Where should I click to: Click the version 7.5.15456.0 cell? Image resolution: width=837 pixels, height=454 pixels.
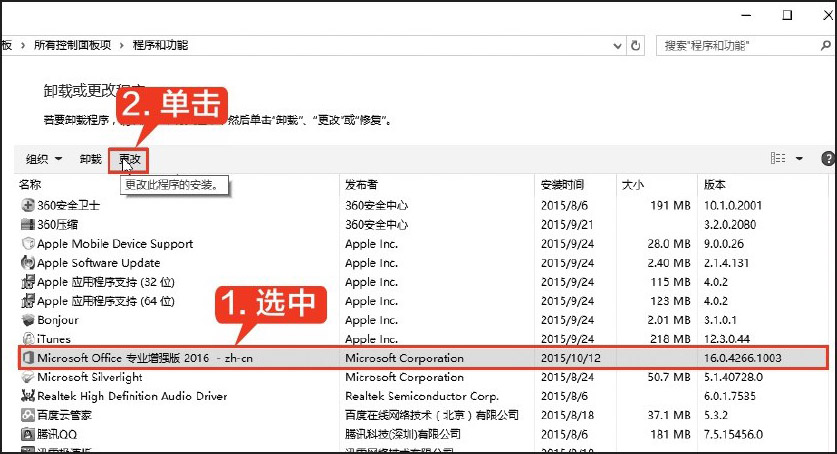click(733, 434)
